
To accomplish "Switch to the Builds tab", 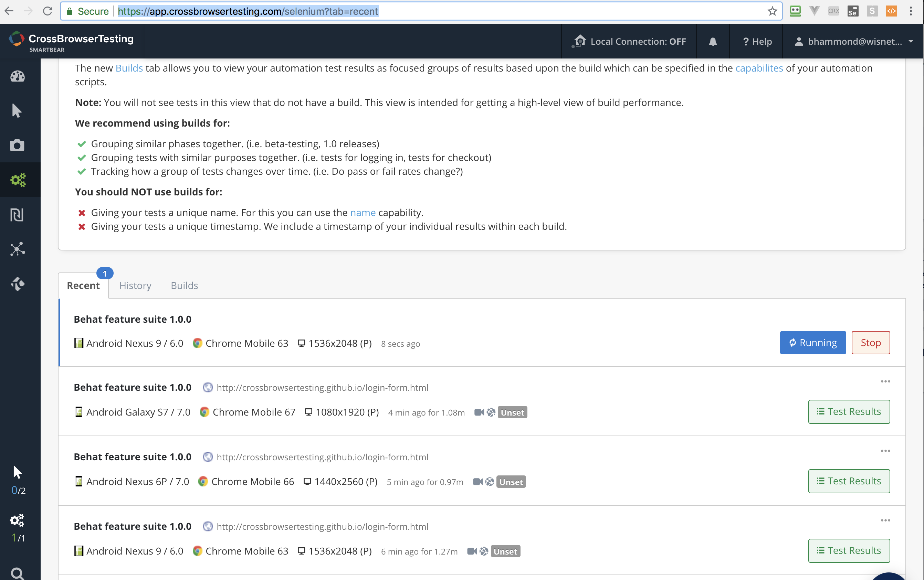I will tap(184, 286).
